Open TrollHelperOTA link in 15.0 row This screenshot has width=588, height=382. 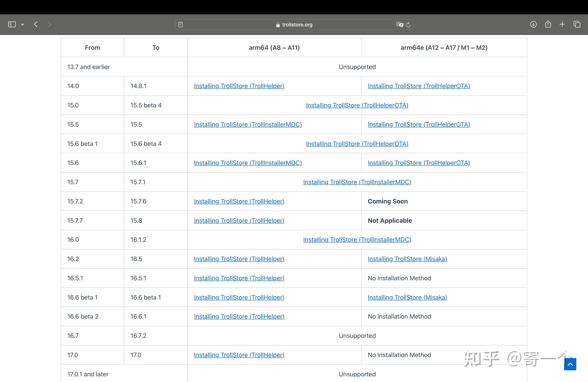coord(357,105)
